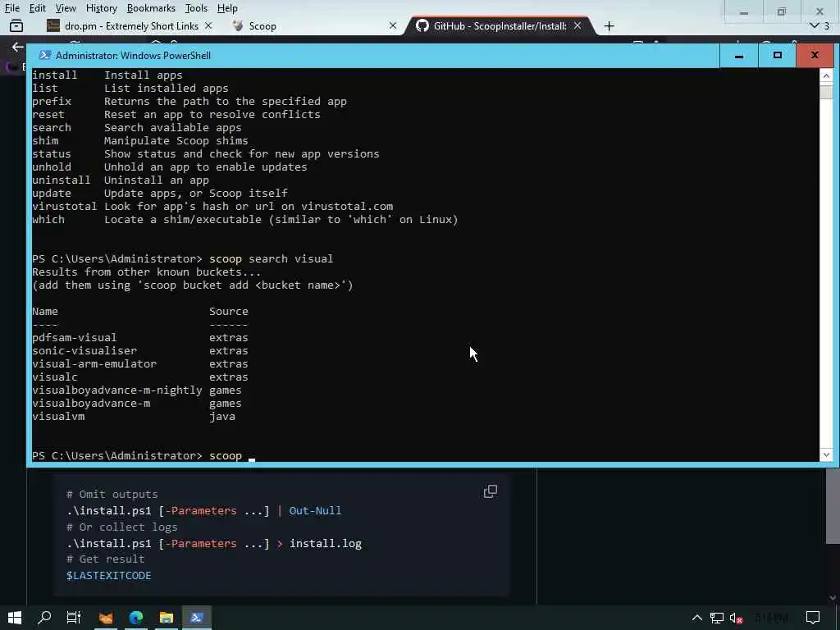This screenshot has width=840, height=630.
Task: Click the Firefox page scrollbar down arrow
Action: (x=833, y=597)
